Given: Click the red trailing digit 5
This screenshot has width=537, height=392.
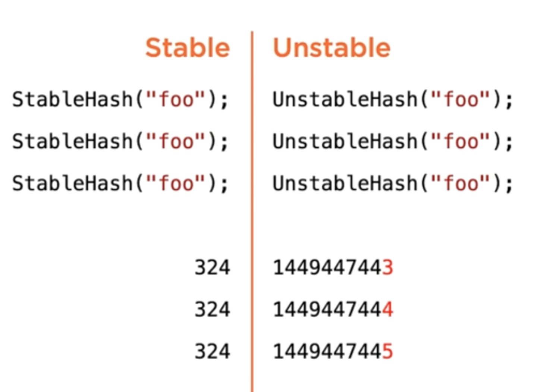Looking at the screenshot, I should click(388, 351).
